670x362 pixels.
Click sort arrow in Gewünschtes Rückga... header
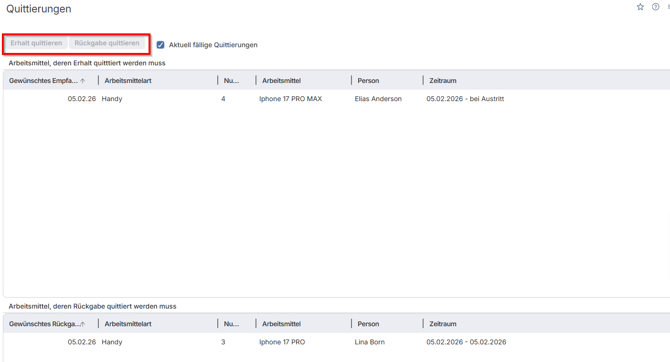tap(82, 324)
